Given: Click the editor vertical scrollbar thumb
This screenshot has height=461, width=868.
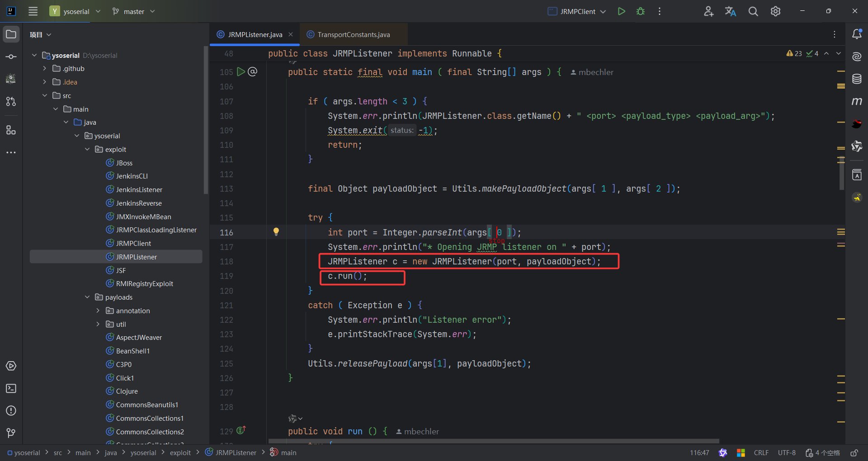Looking at the screenshot, I should 842,174.
